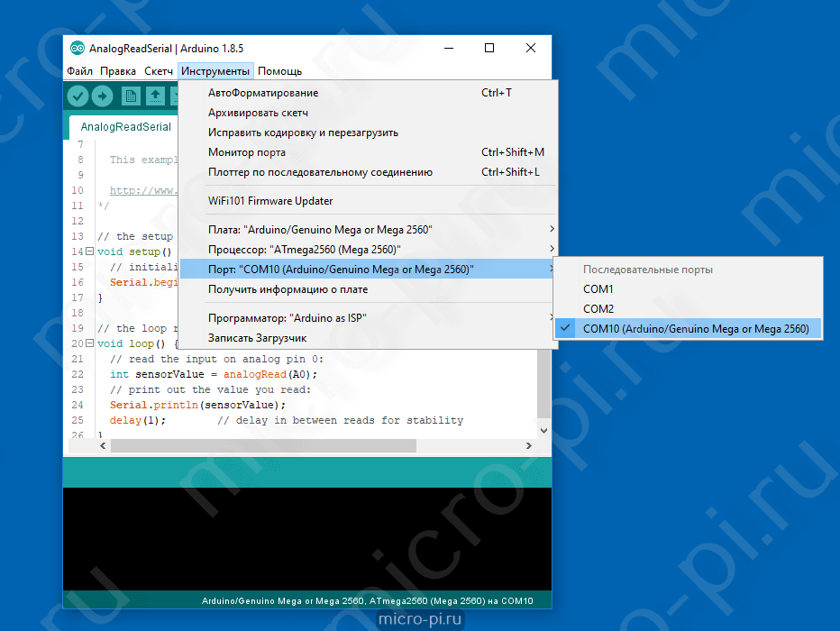This screenshot has width=840, height=631.
Task: Click the editor scroll-down arrow
Action: (543, 431)
